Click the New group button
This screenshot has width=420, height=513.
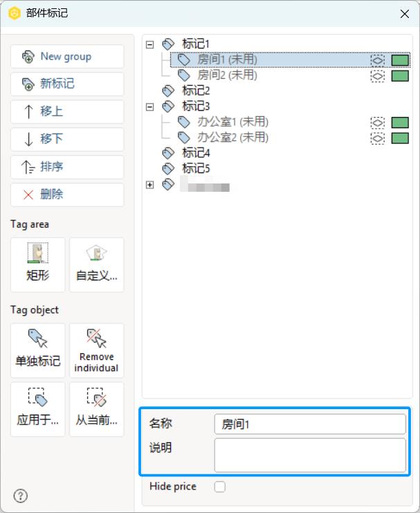[67, 57]
